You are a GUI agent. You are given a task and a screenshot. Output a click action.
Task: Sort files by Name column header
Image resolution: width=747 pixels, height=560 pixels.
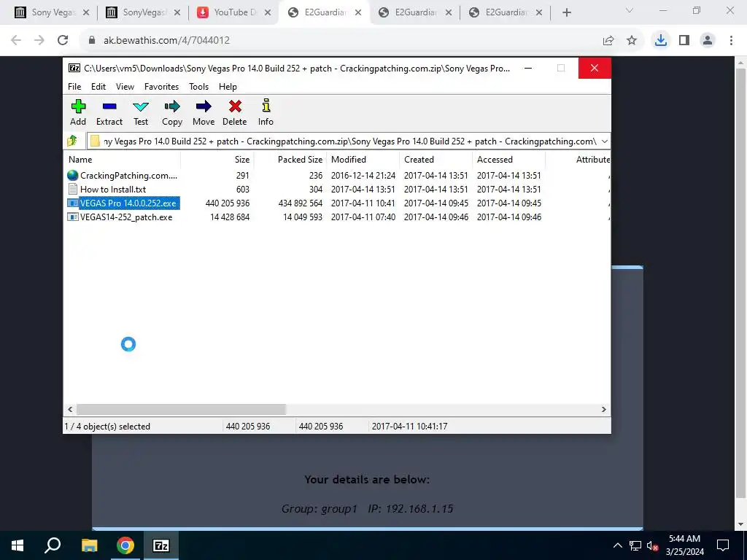[x=122, y=160]
